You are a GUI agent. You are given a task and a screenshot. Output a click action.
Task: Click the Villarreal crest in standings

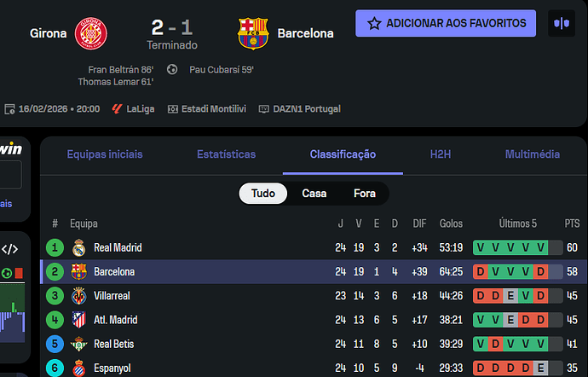tap(79, 296)
